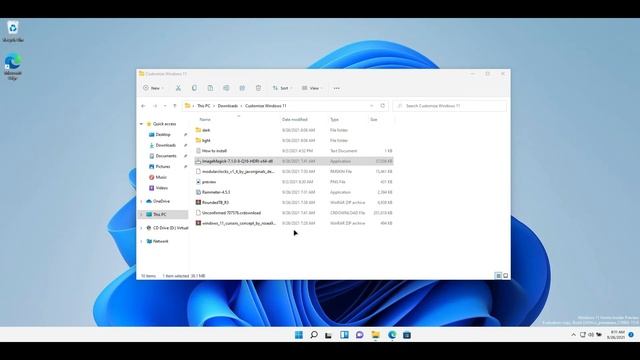The height and width of the screenshot is (360, 640).
Task: Go back with the back arrow
Action: coord(143,106)
